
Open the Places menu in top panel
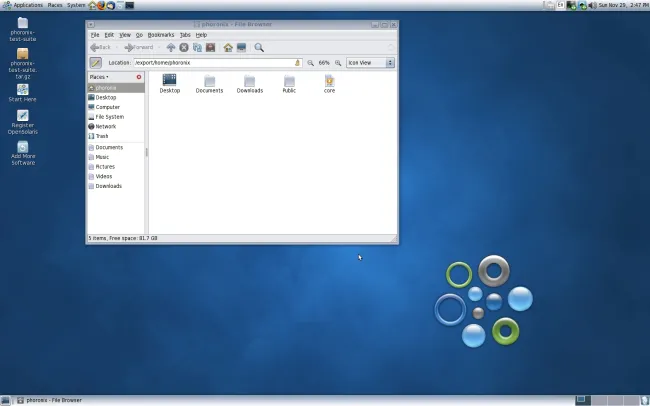[55, 5]
